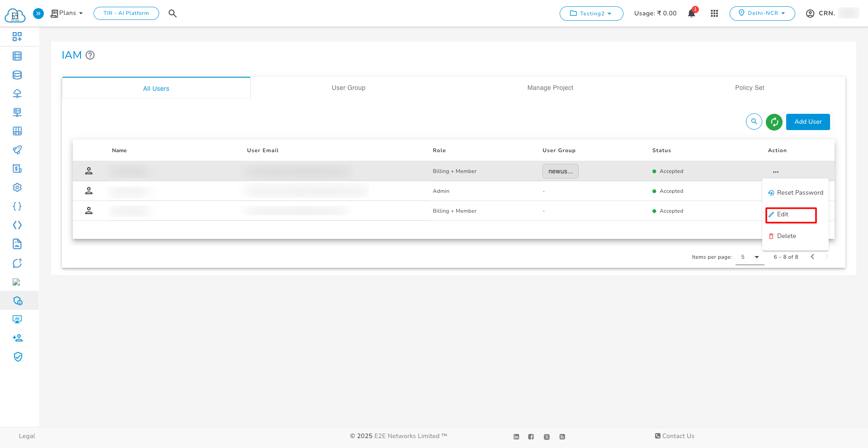This screenshot has height=448, width=868.
Task: Open the items per page dropdown
Action: pos(750,257)
